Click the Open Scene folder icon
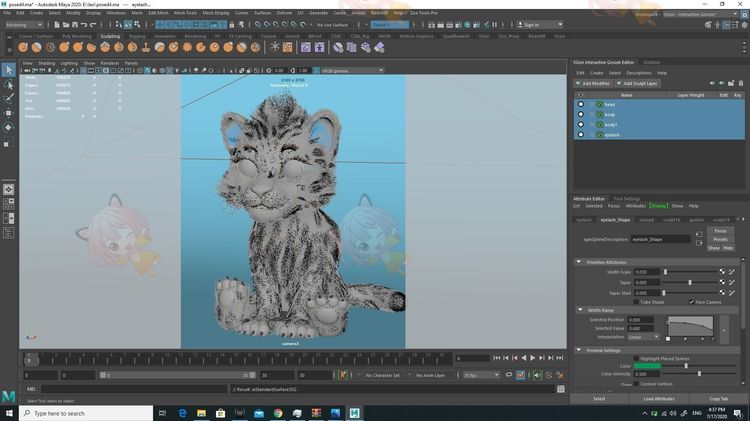Viewport: 750px width, 421px height. click(x=66, y=24)
